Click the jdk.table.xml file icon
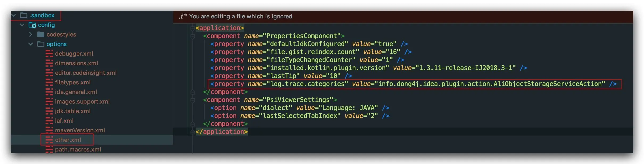 (x=49, y=111)
